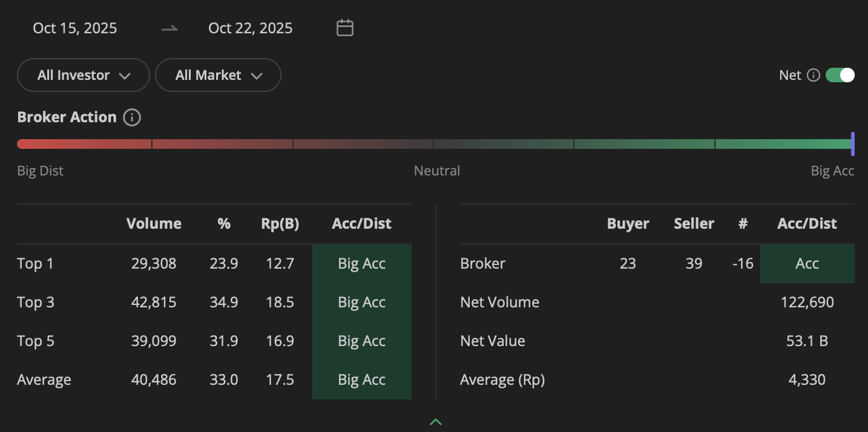This screenshot has width=868, height=432.
Task: Click the Net Volume value 122,690
Action: [x=807, y=303]
